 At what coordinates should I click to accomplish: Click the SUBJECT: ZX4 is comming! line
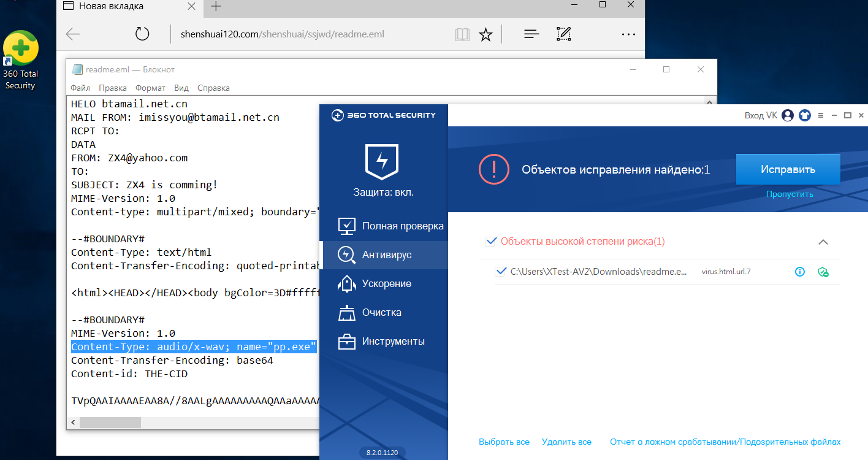pos(144,185)
